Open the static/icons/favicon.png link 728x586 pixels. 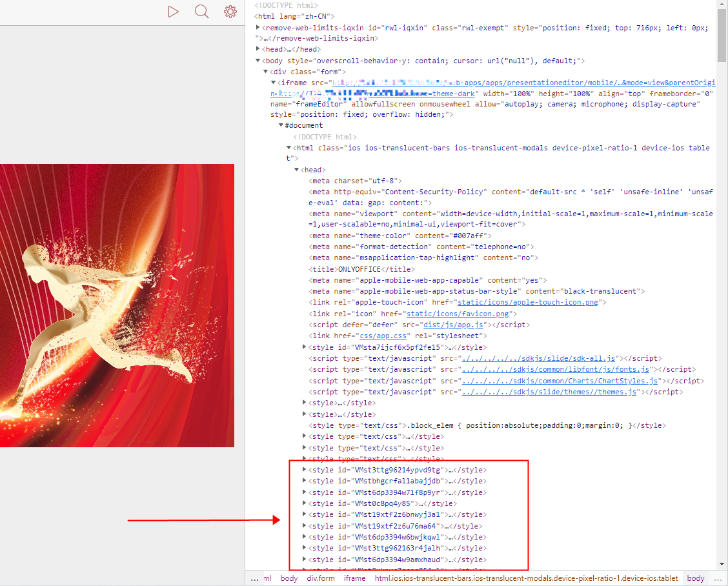[458, 314]
